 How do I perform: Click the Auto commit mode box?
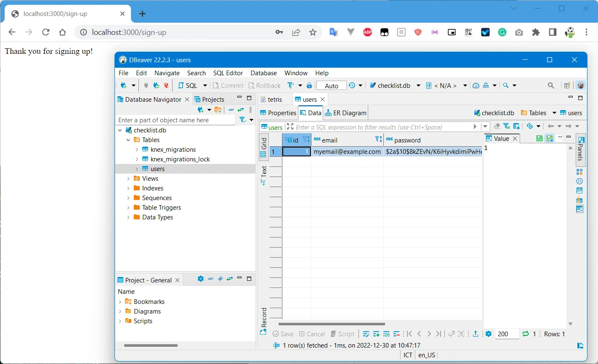(331, 86)
